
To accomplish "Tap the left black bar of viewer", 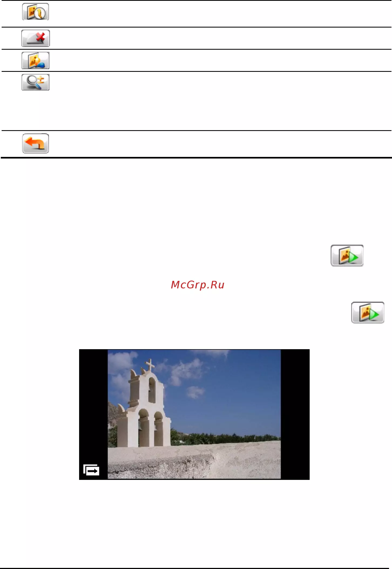I will point(93,405).
